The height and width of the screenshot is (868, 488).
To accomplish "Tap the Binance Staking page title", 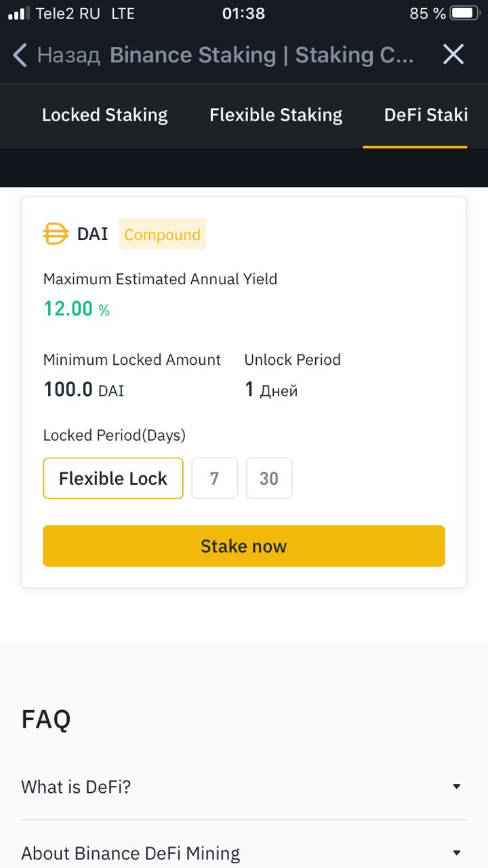I will tap(262, 55).
